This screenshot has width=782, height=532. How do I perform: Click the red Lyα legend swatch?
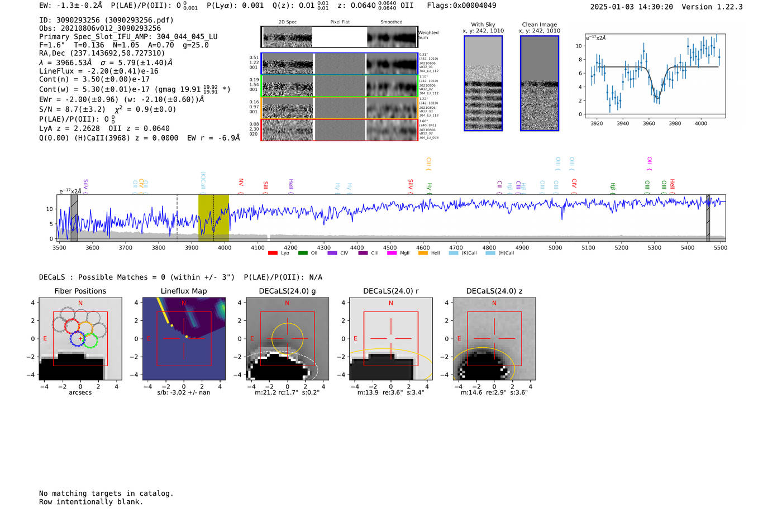273,253
